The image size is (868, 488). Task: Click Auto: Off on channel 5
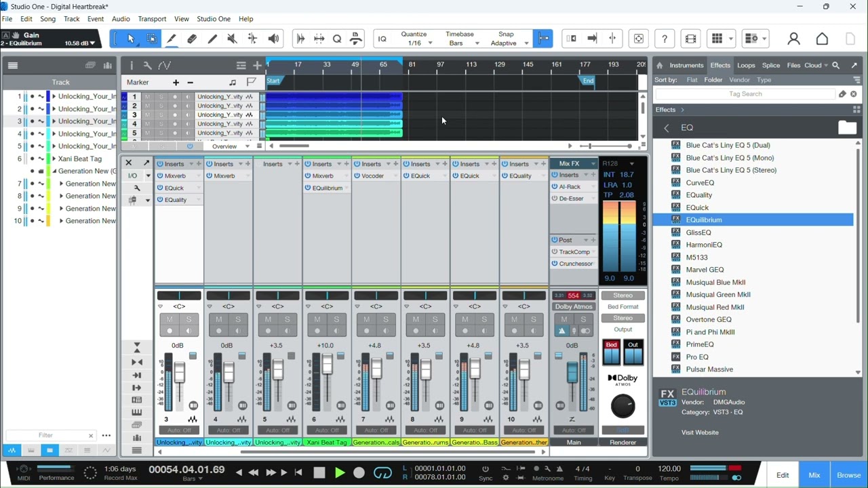(x=277, y=430)
